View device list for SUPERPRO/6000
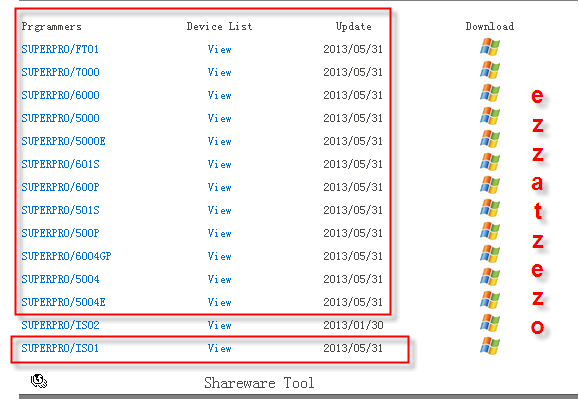The image size is (579, 401). pyautogui.click(x=219, y=95)
